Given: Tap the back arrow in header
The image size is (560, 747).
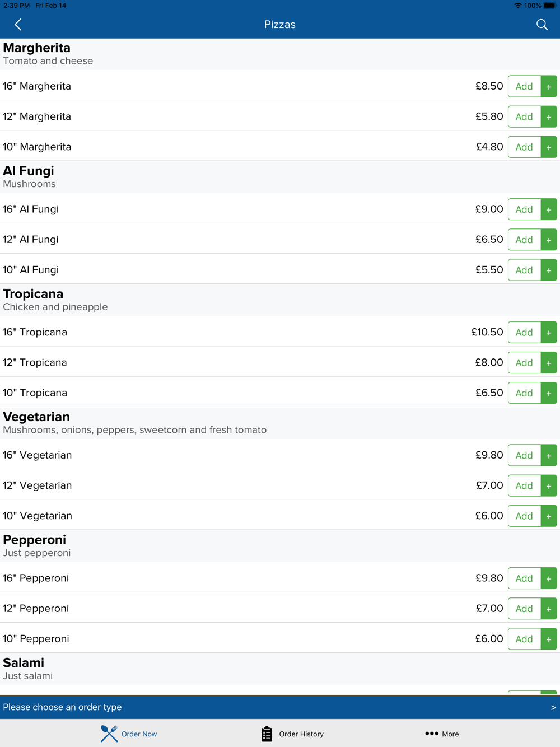Looking at the screenshot, I should [x=18, y=25].
